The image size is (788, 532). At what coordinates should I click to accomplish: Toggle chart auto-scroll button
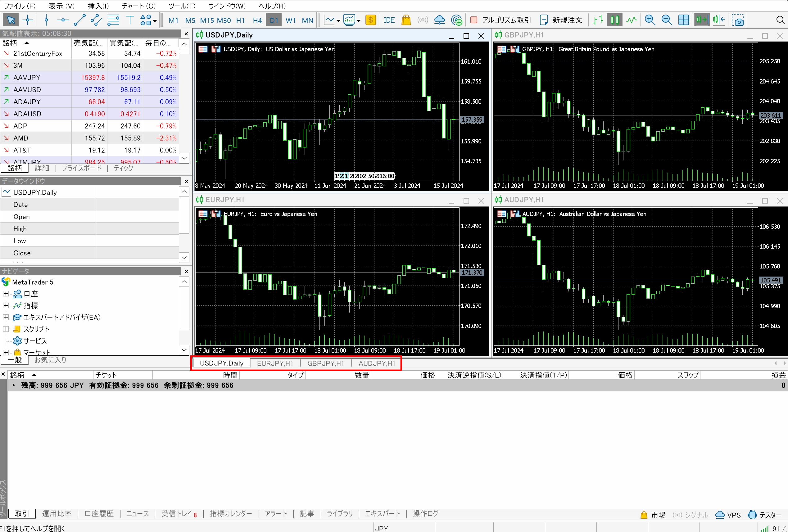click(x=702, y=20)
